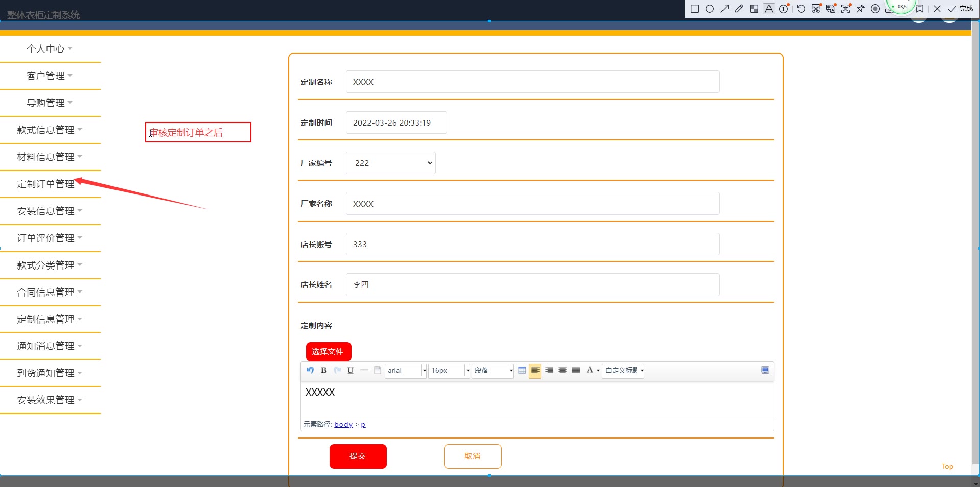Viewport: 980px width, 487px height.
Task: Open 定制订单管理 in the sidebar menu
Action: (46, 184)
